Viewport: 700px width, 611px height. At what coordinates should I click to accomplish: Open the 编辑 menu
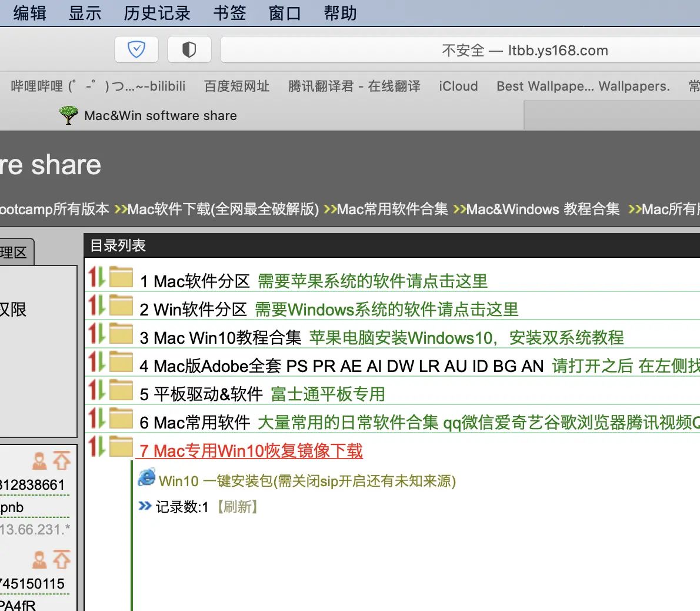(x=29, y=13)
